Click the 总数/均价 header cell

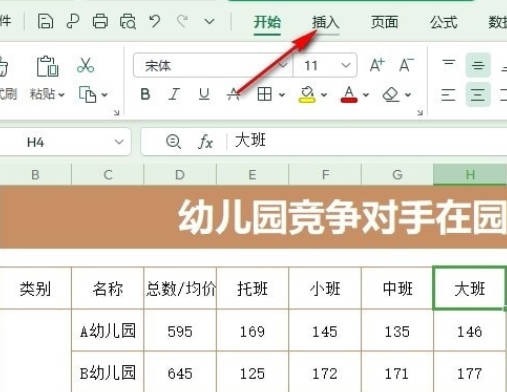[180, 288]
